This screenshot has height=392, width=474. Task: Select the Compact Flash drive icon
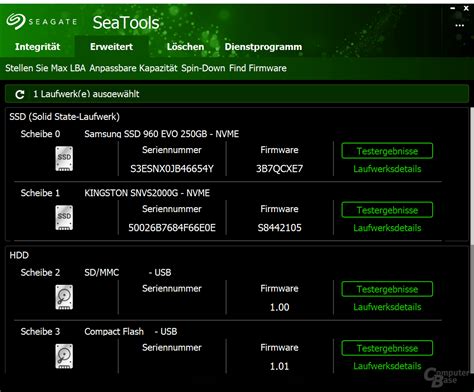[x=64, y=356]
